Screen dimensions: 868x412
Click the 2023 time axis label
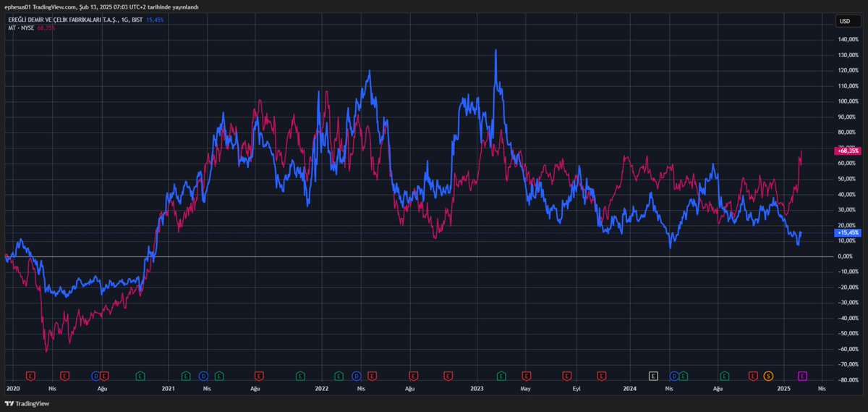point(476,389)
